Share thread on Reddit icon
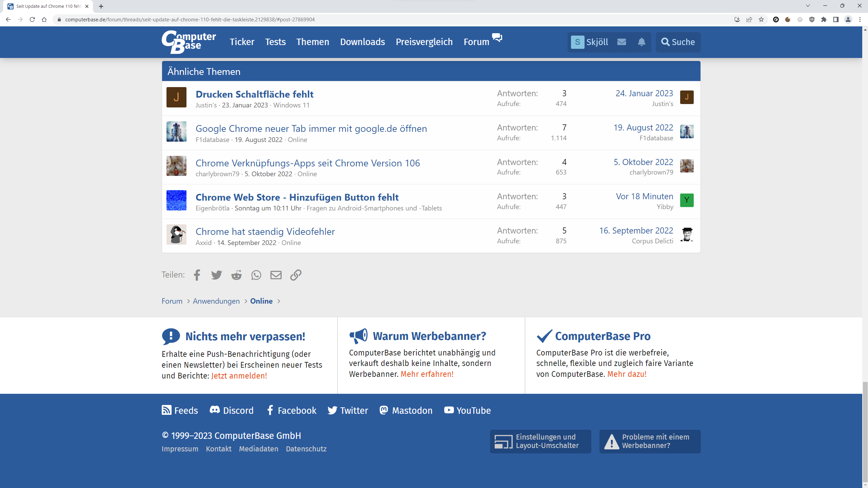This screenshot has width=868, height=488. (x=236, y=275)
